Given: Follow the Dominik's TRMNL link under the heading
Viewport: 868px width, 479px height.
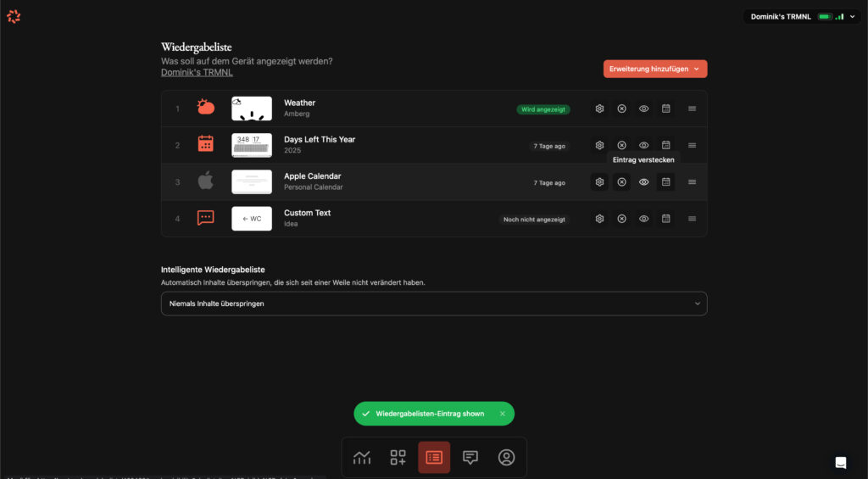Looking at the screenshot, I should [197, 73].
